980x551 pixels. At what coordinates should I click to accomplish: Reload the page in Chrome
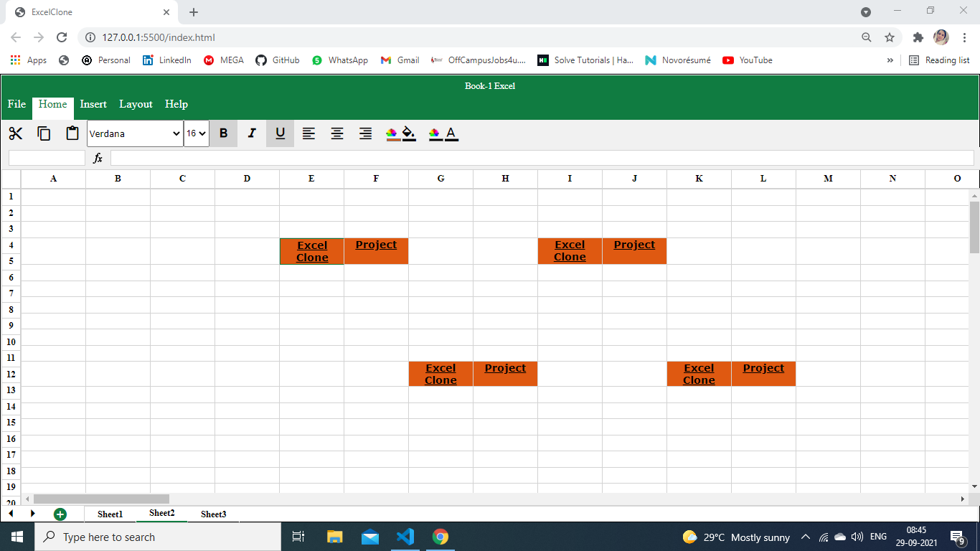[x=62, y=37]
